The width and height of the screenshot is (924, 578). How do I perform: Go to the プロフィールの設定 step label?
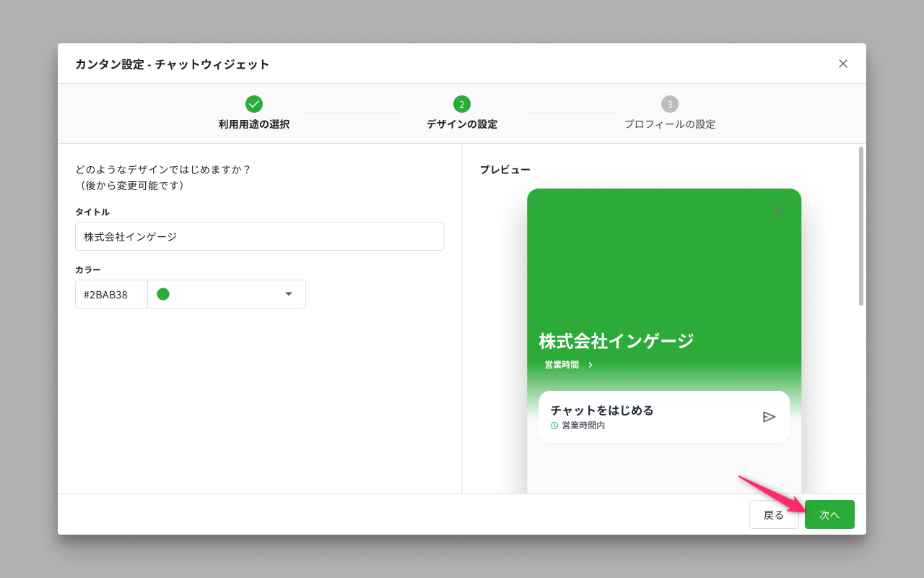click(670, 124)
